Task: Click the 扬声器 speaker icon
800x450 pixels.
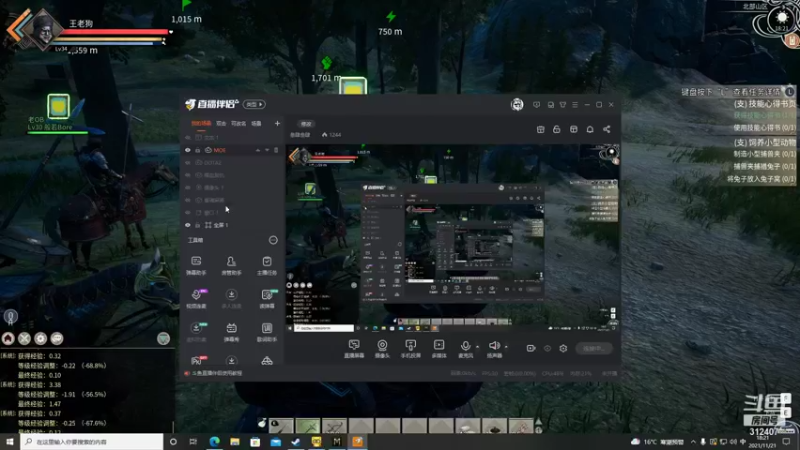Action: pyautogui.click(x=494, y=346)
